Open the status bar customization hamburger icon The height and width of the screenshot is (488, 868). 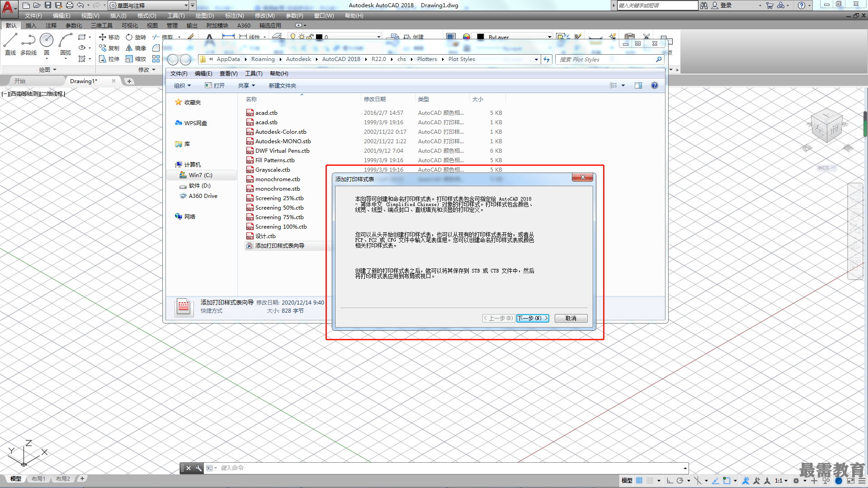coord(863,481)
